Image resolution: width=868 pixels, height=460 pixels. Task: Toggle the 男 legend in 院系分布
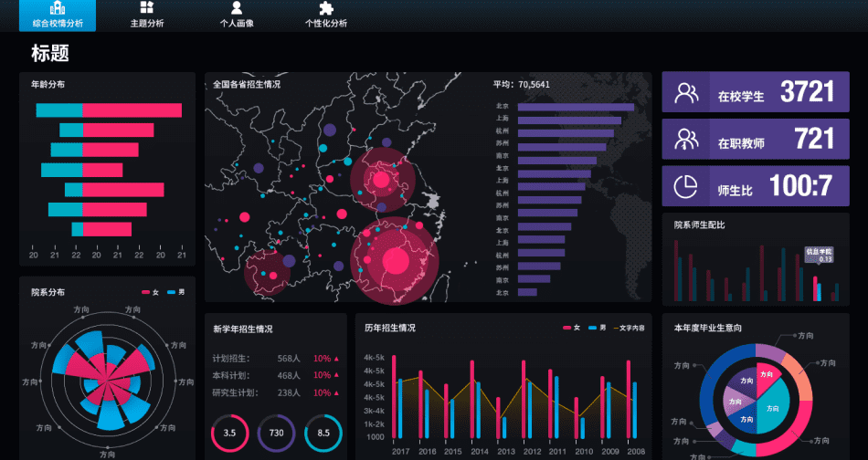[176, 292]
